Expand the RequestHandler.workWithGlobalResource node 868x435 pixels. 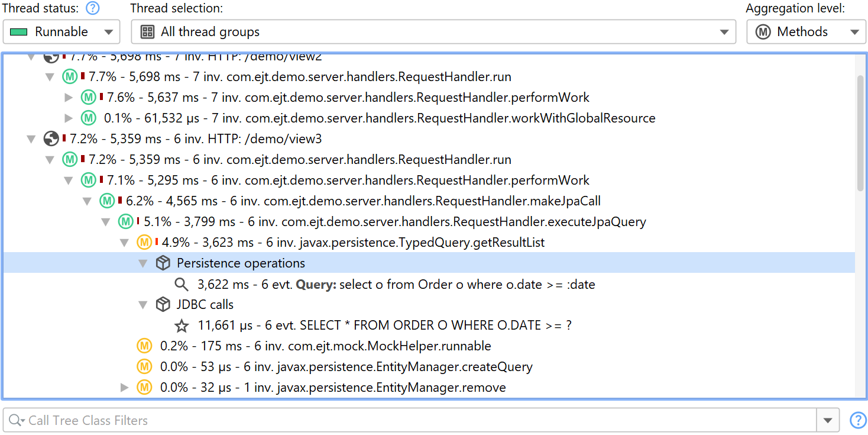coord(69,118)
